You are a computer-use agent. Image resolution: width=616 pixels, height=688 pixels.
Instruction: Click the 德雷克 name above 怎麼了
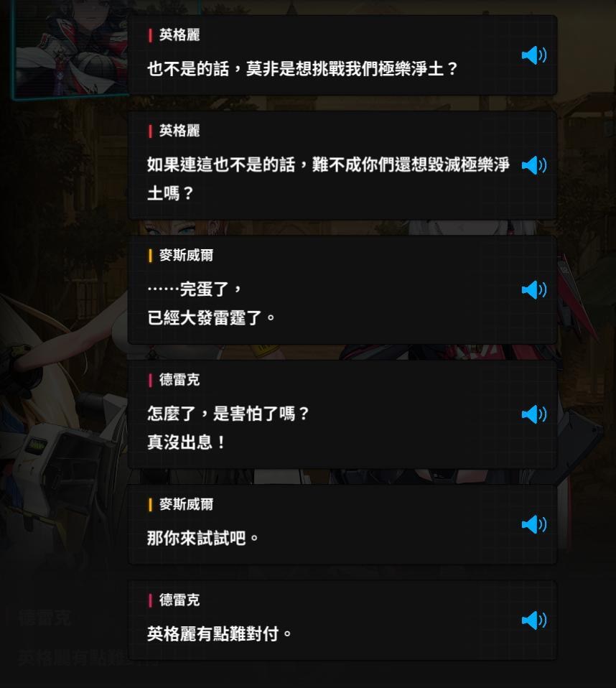pos(179,379)
